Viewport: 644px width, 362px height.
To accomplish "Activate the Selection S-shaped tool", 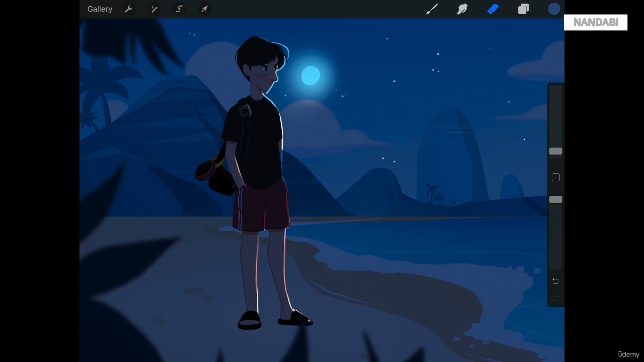I will pyautogui.click(x=179, y=9).
